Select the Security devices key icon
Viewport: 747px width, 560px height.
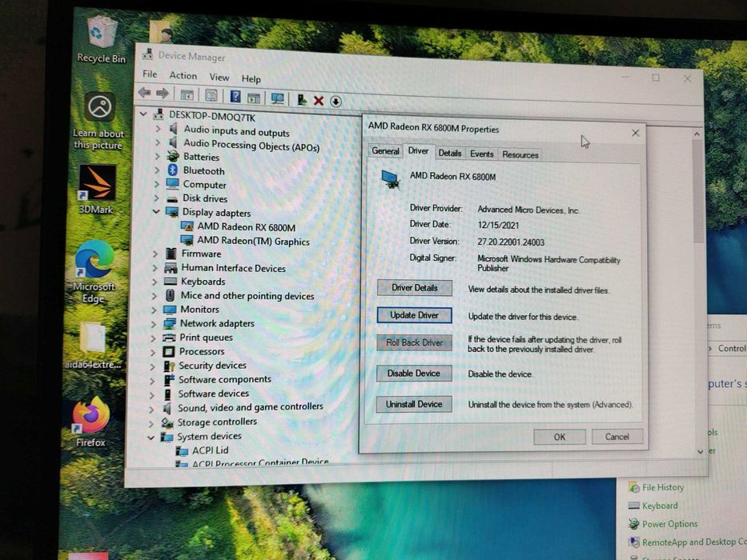click(x=170, y=366)
